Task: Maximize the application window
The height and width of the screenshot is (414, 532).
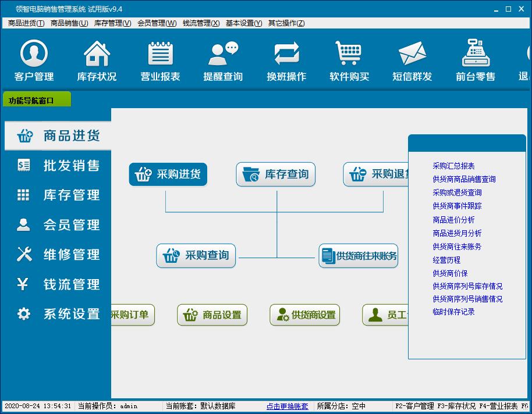Action: tap(508, 9)
